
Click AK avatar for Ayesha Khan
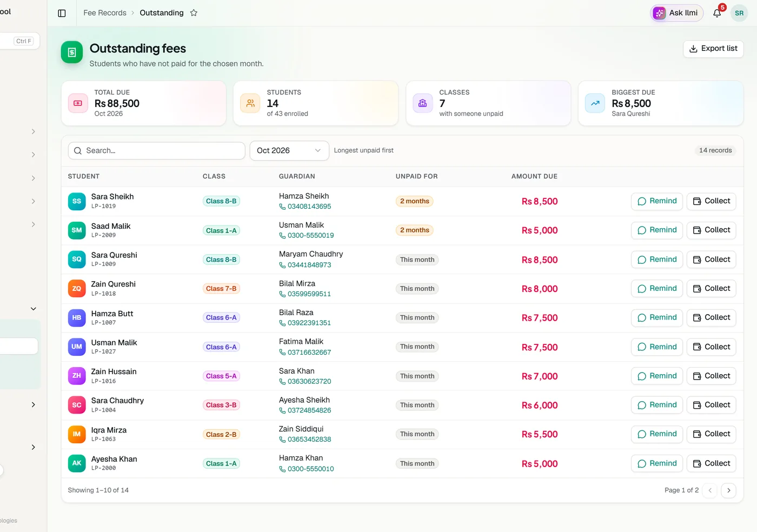point(77,463)
